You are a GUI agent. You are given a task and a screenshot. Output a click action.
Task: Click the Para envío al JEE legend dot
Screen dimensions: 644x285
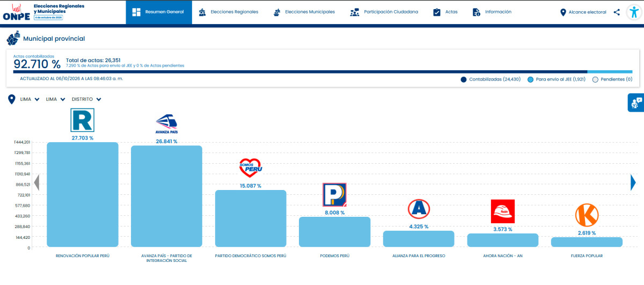530,79
